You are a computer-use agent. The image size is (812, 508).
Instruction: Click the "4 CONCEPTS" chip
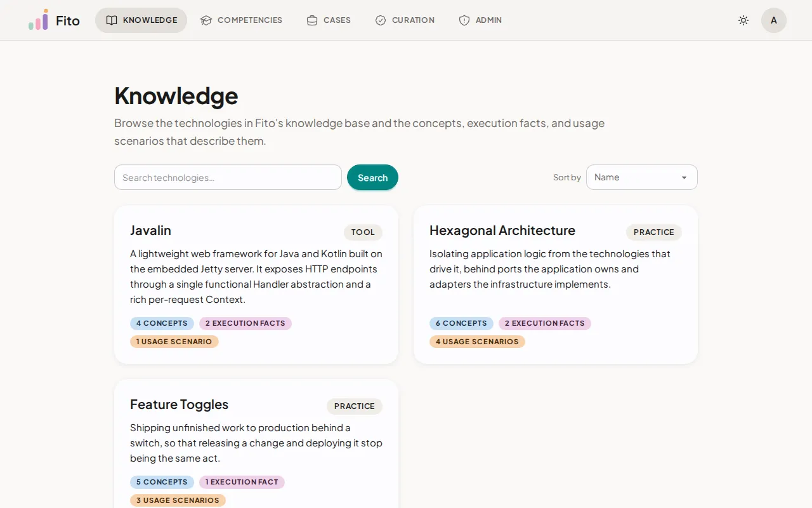162,323
